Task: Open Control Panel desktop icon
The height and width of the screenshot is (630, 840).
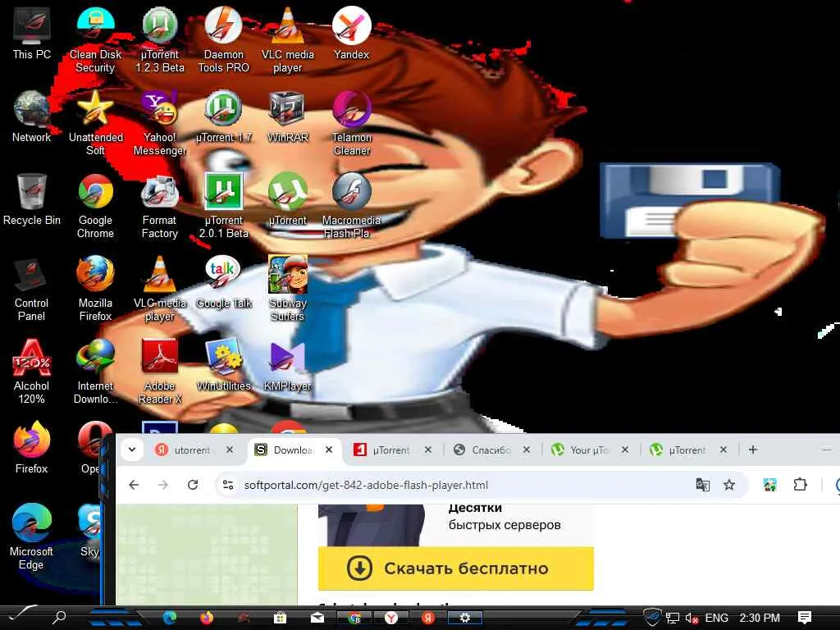Action: pos(32,289)
